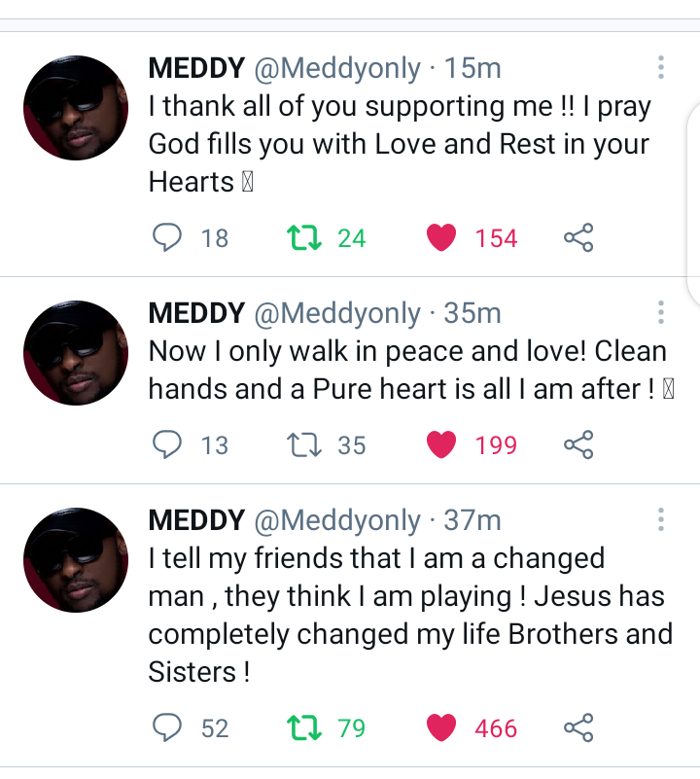The width and height of the screenshot is (700, 779).
Task: Open options menu for 35m tweet
Action: coord(660,312)
